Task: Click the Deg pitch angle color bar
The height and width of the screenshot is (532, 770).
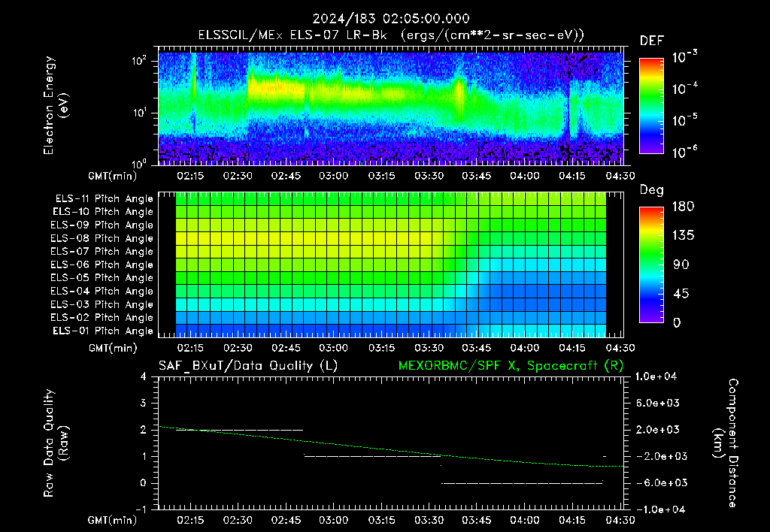Action: point(651,264)
